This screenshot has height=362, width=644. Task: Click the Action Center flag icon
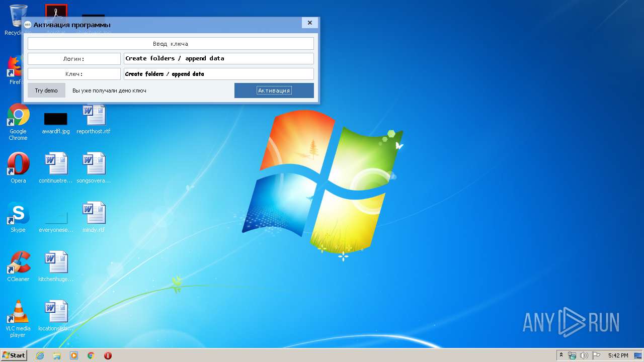tap(596, 355)
